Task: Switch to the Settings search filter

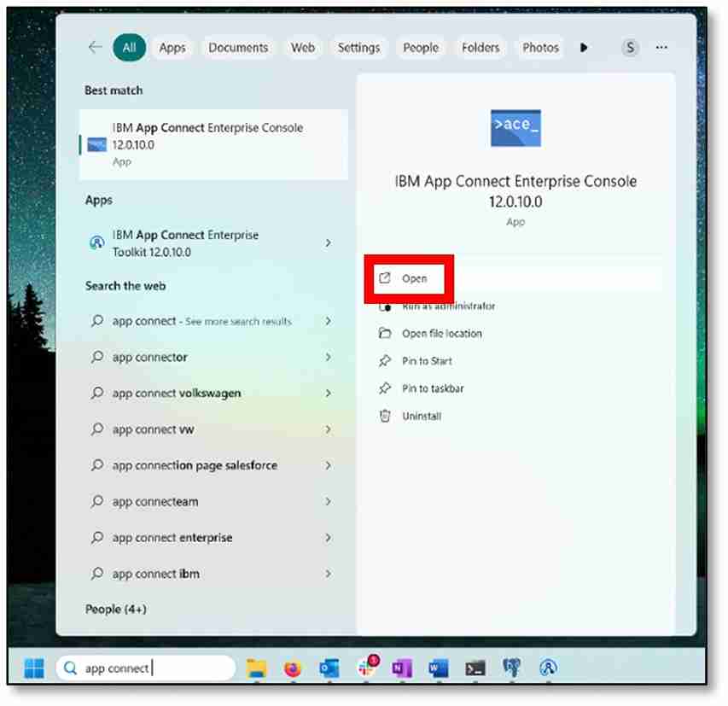Action: [358, 47]
